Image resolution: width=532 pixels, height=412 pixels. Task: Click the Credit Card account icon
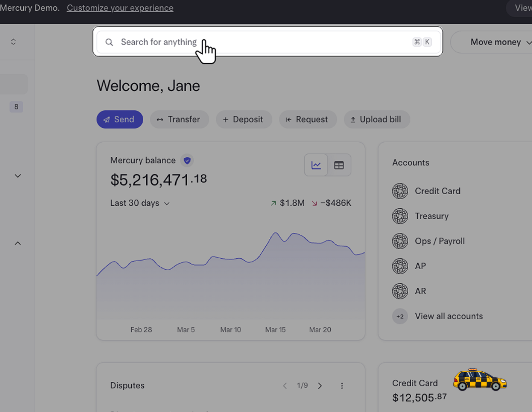[x=400, y=191]
